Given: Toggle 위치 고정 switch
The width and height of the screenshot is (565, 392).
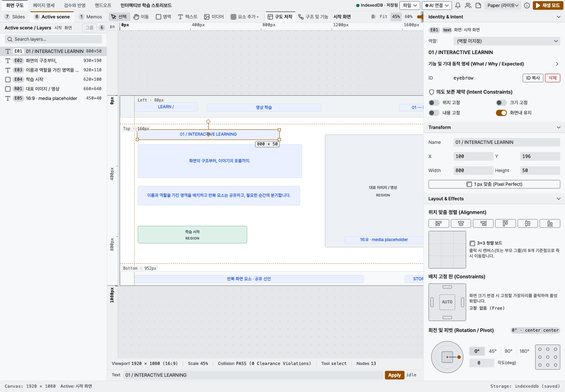Looking at the screenshot, I should [434, 103].
